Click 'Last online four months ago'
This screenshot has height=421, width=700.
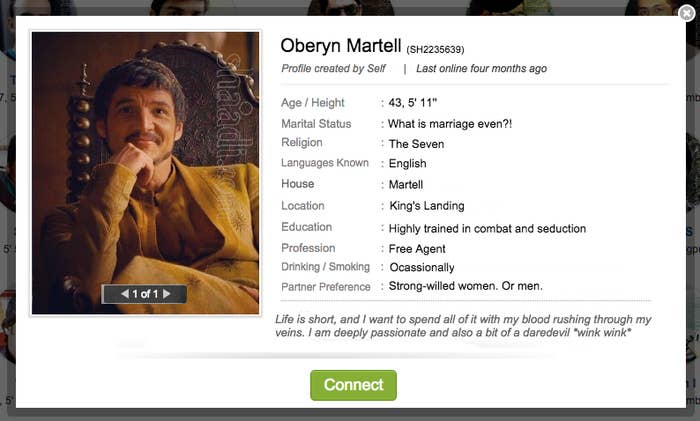(481, 69)
